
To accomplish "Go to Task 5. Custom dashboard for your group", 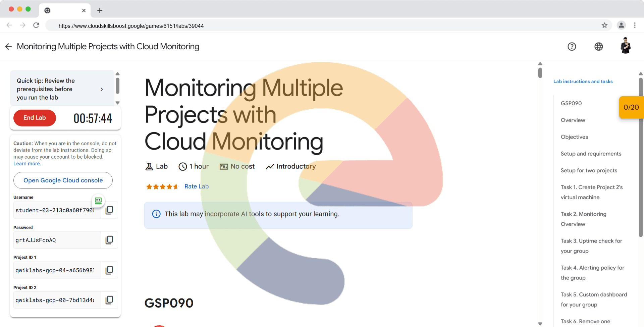I will 594,299.
